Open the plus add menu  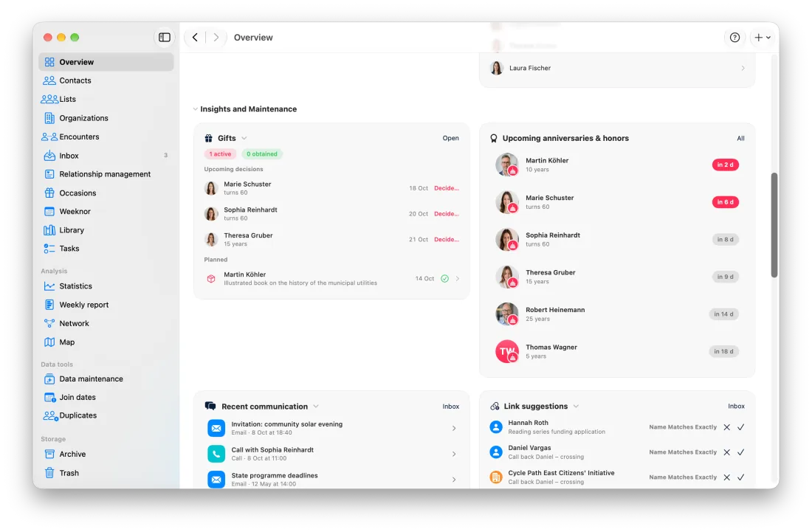[x=763, y=37]
